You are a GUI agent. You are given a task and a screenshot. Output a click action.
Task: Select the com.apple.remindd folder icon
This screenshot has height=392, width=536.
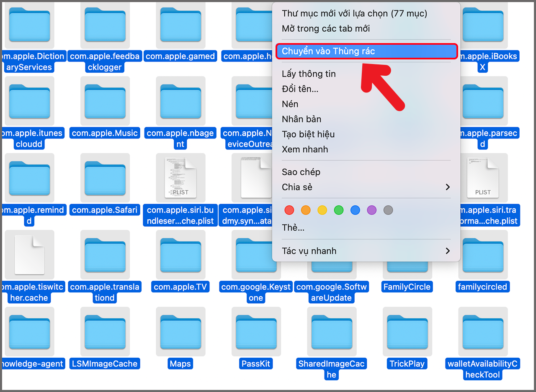click(x=29, y=178)
